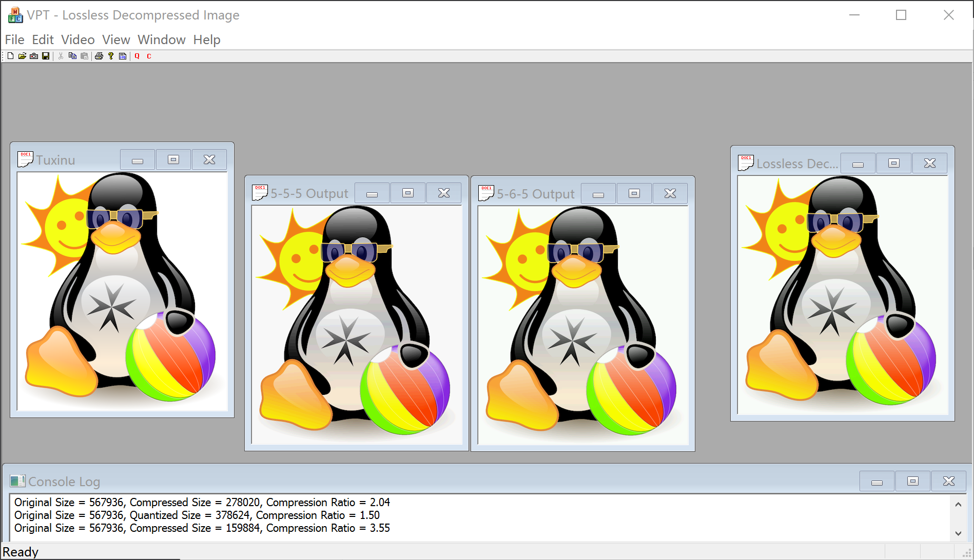Screen dimensions: 974x560
Task: Click the toolbar gripper handle
Action: click(3, 56)
